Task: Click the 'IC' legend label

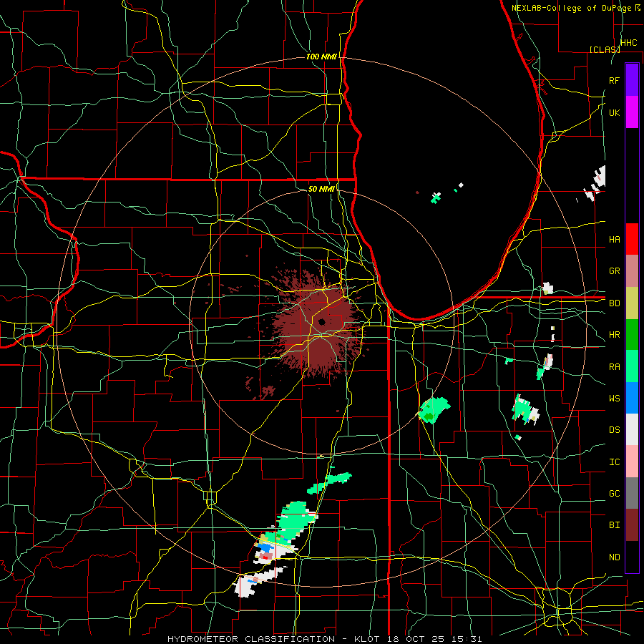Action: (x=614, y=462)
